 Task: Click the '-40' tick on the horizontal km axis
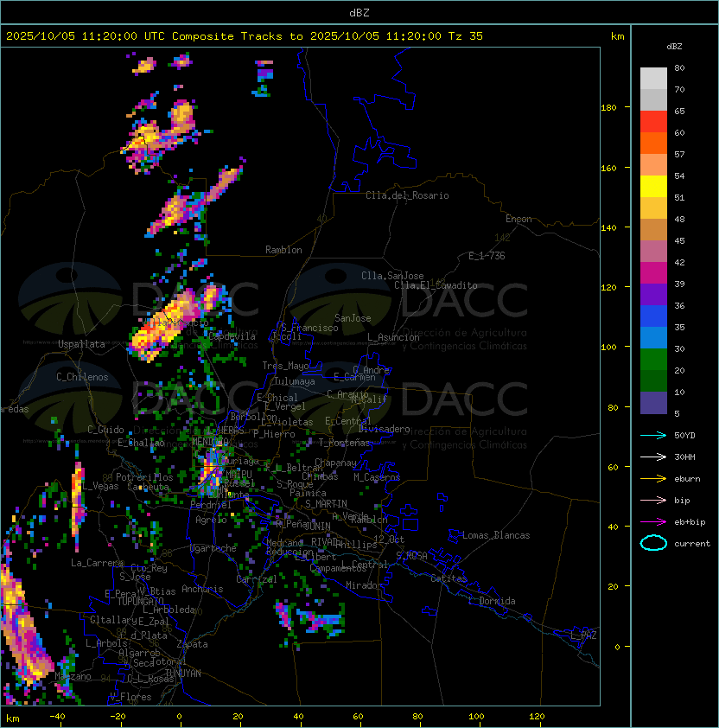(x=57, y=717)
